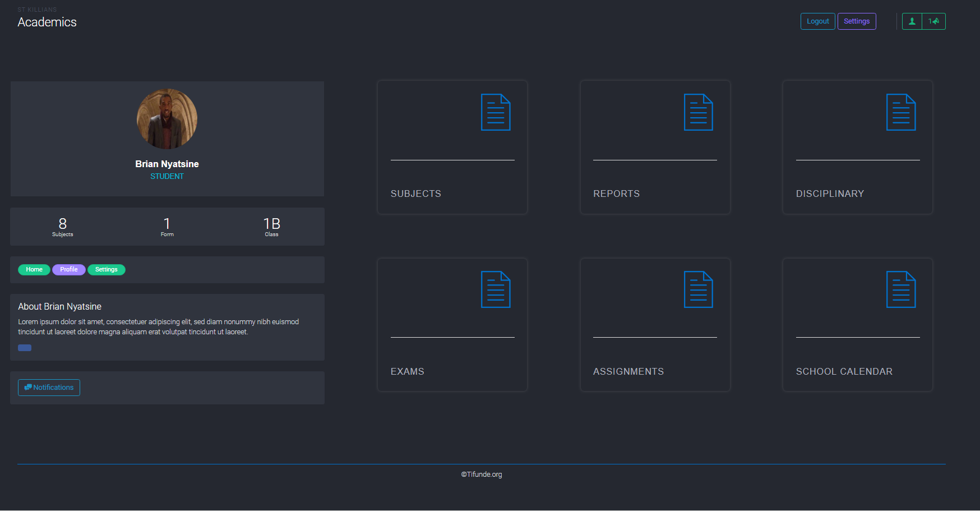This screenshot has height=511, width=980.
Task: Click the document icon in Subjects card
Action: [496, 112]
